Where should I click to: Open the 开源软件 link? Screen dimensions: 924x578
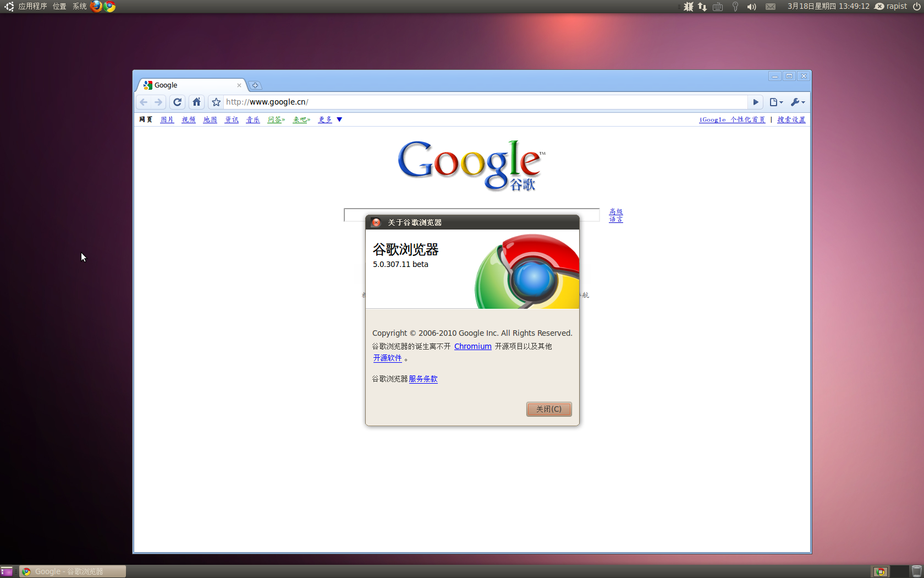pyautogui.click(x=388, y=358)
